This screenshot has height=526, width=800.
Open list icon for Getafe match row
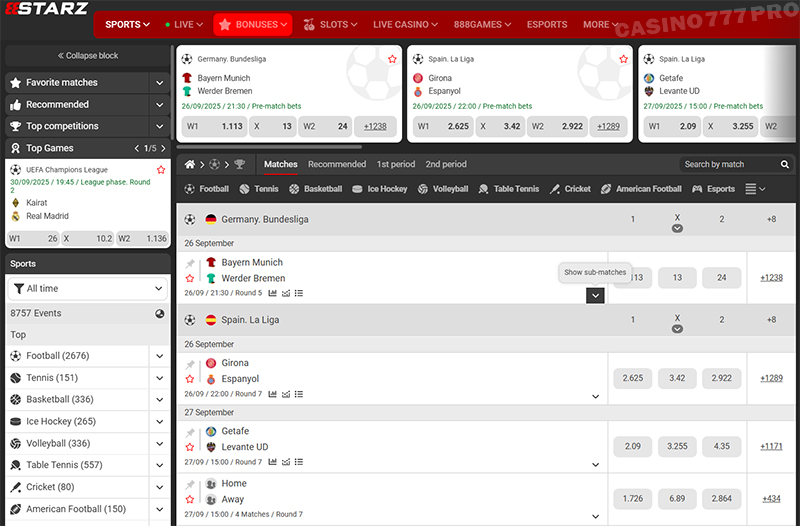[299, 462]
